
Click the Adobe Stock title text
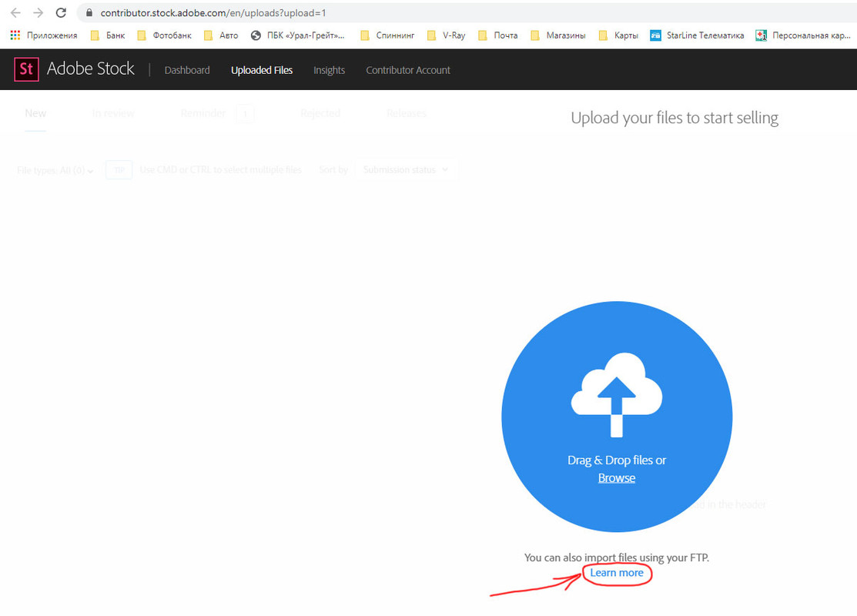91,69
